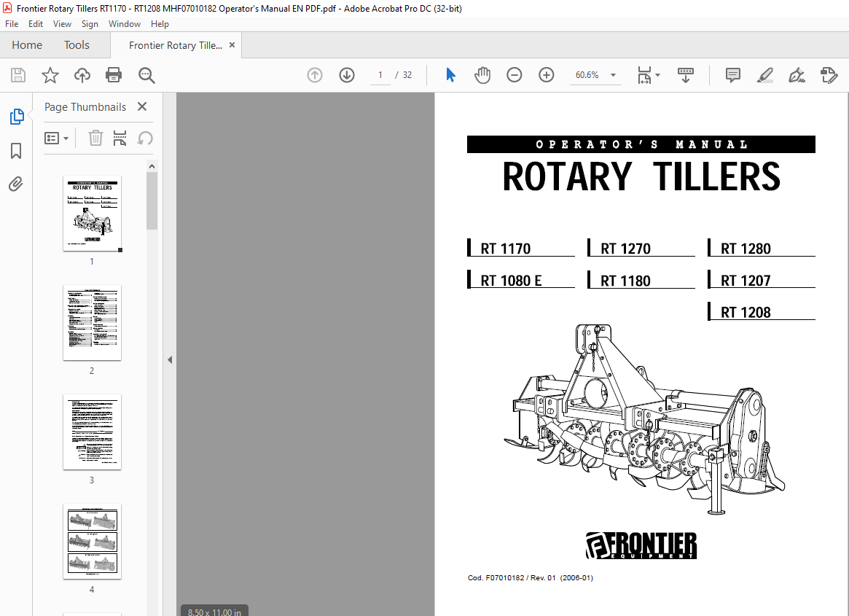This screenshot has width=849, height=616.
Task: Click the page number input field
Action: coord(380,75)
